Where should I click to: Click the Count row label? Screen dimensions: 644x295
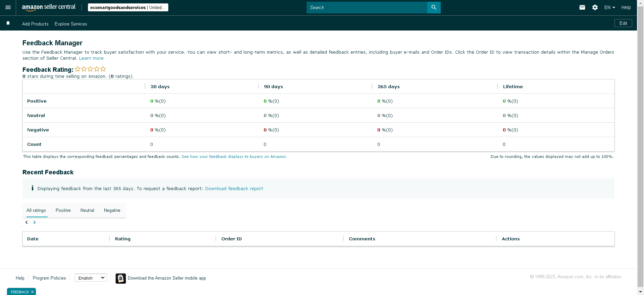34,144
